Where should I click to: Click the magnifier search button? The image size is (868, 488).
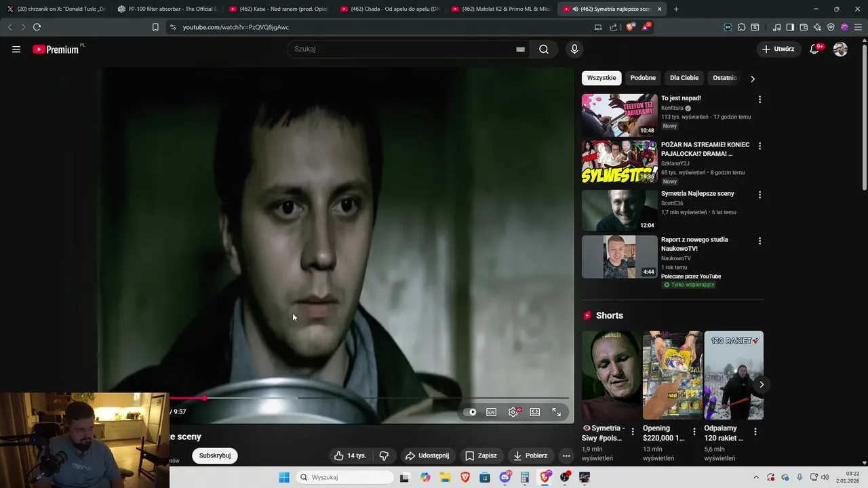544,49
